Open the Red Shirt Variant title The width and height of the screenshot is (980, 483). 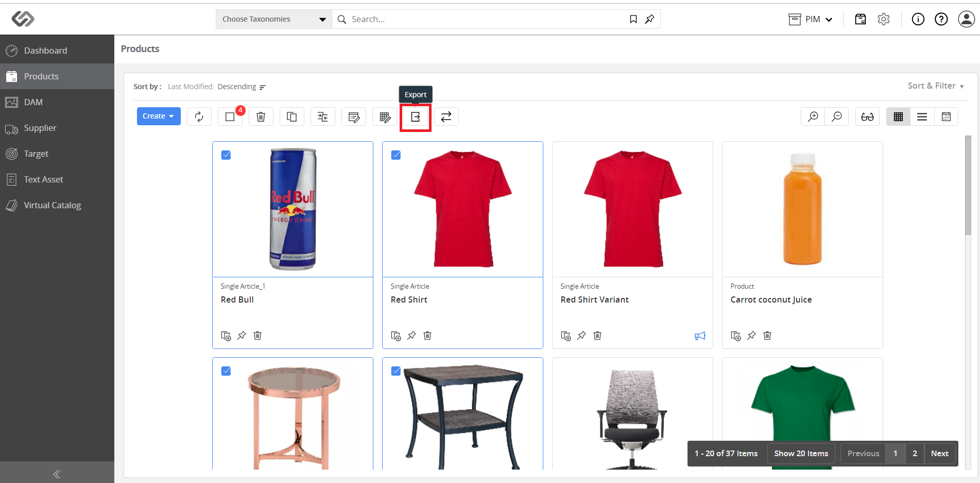(x=595, y=299)
